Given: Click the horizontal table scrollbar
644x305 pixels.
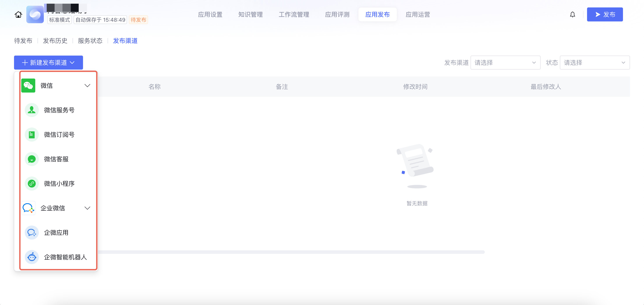Looking at the screenshot, I should point(291,252).
